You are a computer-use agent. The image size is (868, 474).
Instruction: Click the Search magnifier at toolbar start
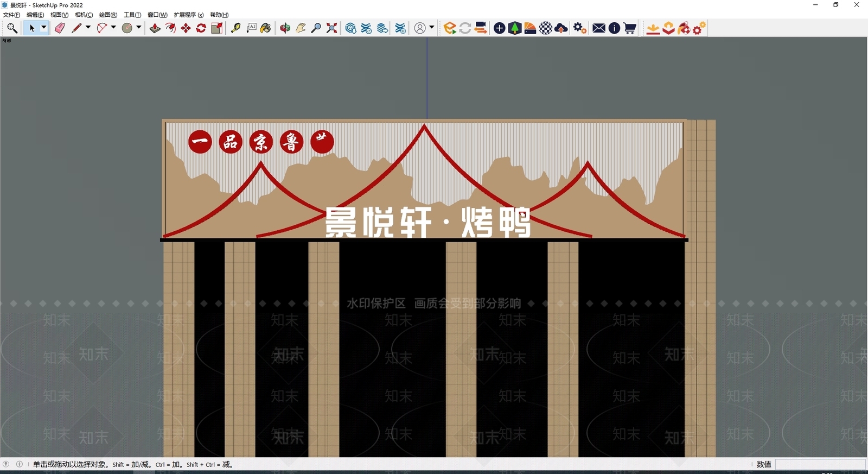[12, 28]
